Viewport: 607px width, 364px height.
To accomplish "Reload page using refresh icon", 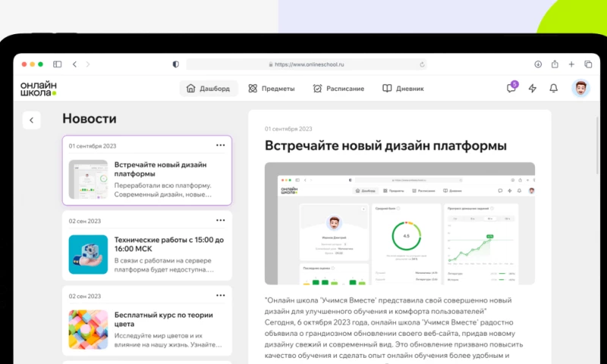I will 422,64.
